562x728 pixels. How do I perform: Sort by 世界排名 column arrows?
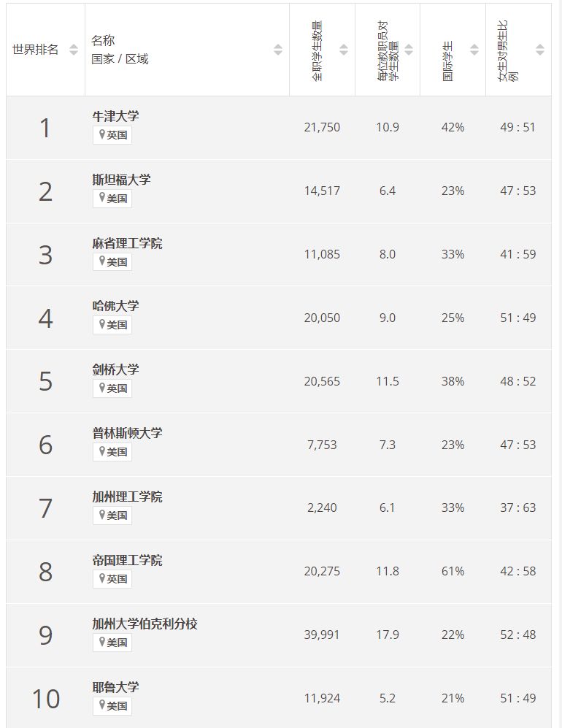[74, 50]
